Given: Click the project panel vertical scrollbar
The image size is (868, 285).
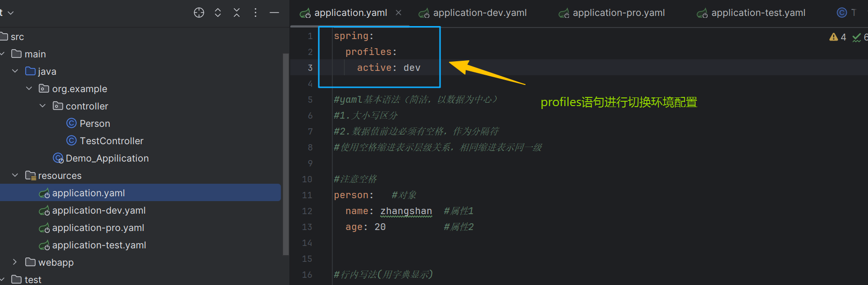Looking at the screenshot, I should point(285,154).
